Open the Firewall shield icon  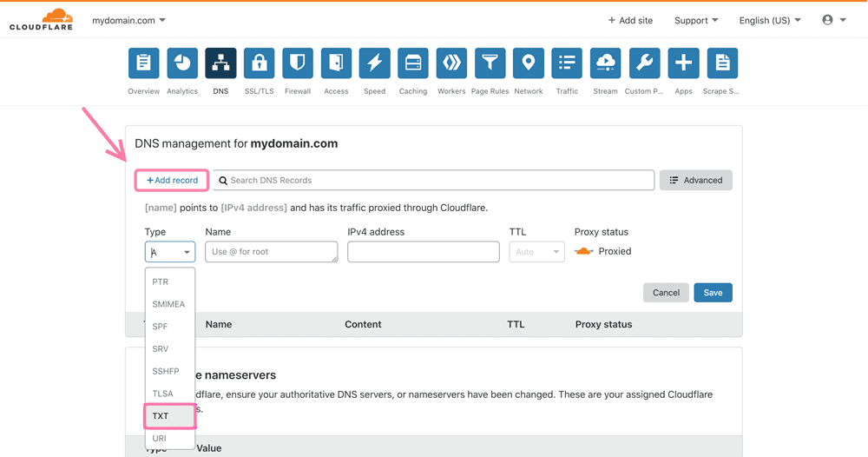pos(298,63)
